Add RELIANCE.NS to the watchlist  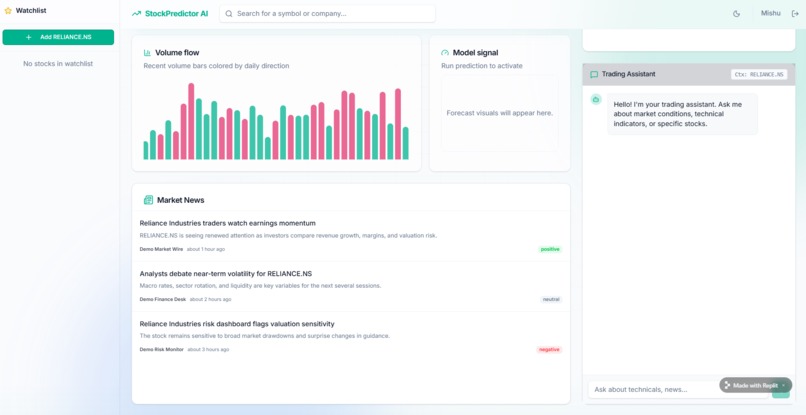(x=58, y=37)
